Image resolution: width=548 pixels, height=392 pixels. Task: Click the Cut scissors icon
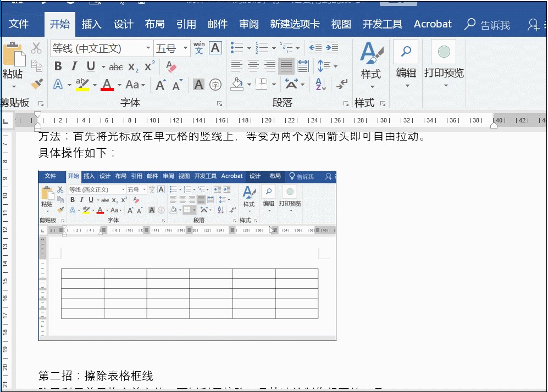(x=36, y=48)
